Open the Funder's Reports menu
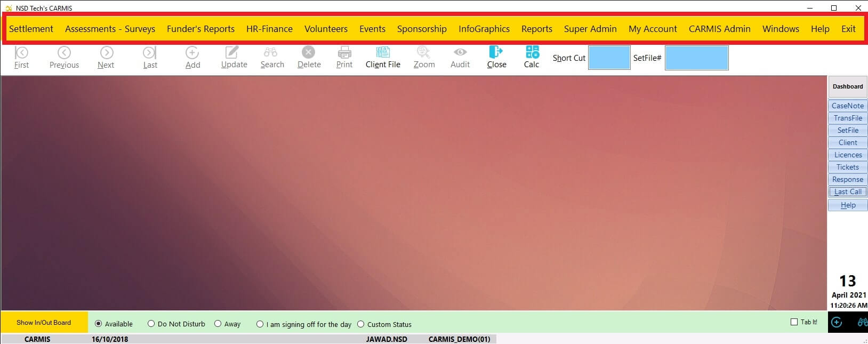868x344 pixels. click(x=200, y=29)
